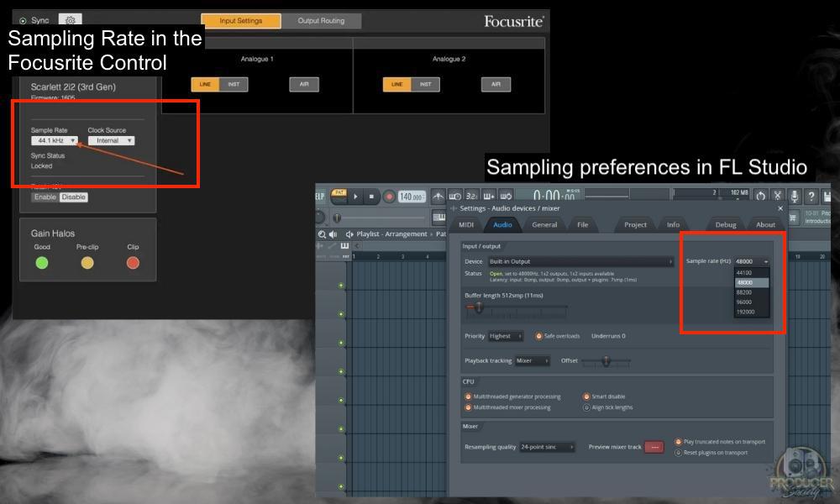
Task: Click the microphone one-click recording icon
Action: [795, 197]
